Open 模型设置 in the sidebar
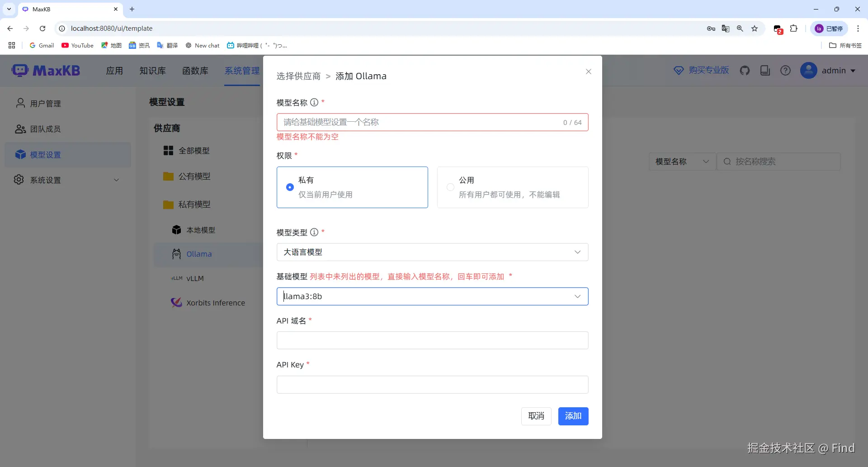The height and width of the screenshot is (467, 868). [x=68, y=154]
